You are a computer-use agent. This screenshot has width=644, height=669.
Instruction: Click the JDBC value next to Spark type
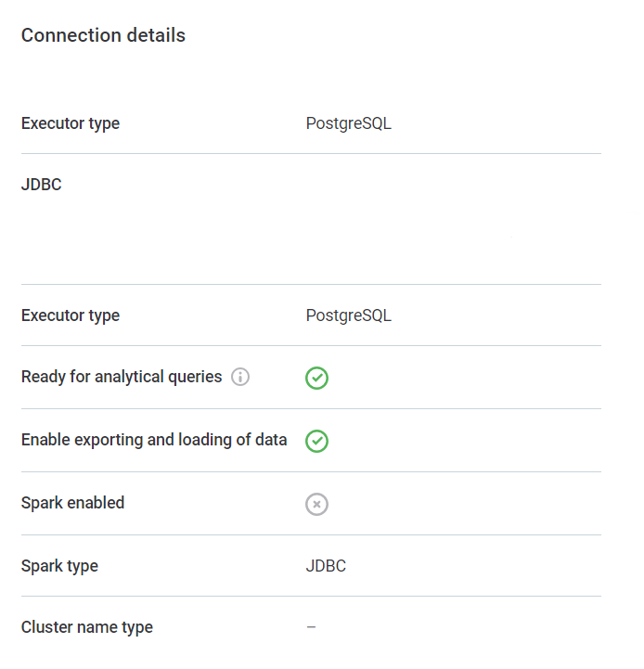coord(326,566)
